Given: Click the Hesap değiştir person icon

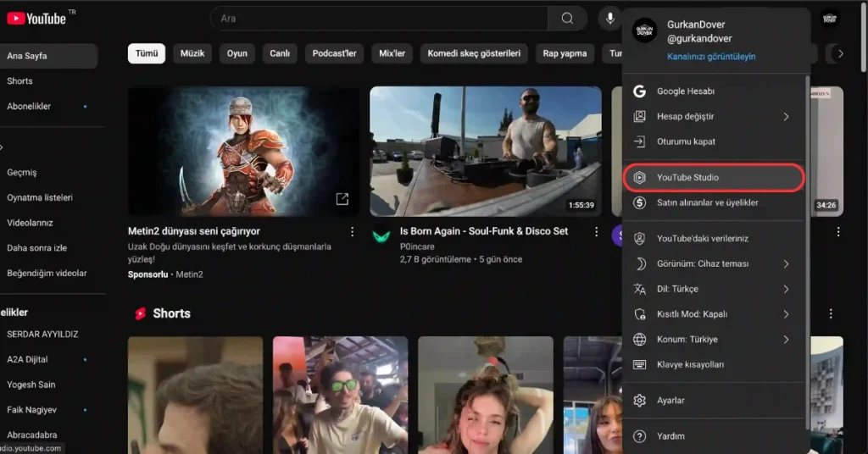Looking at the screenshot, I should coord(639,116).
